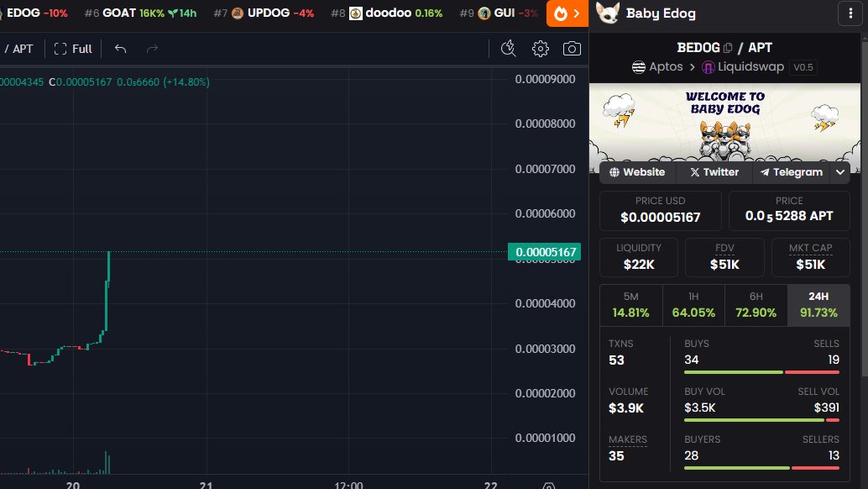Click the VOLUME $3.9K value
Screen dimensions: 868x489
(x=626, y=408)
